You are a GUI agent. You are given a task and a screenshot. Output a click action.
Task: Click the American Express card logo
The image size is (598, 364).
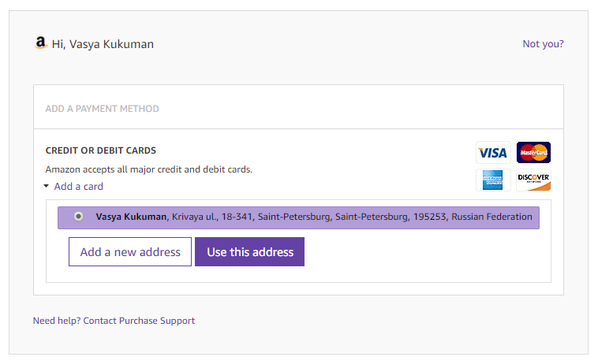pos(493,180)
